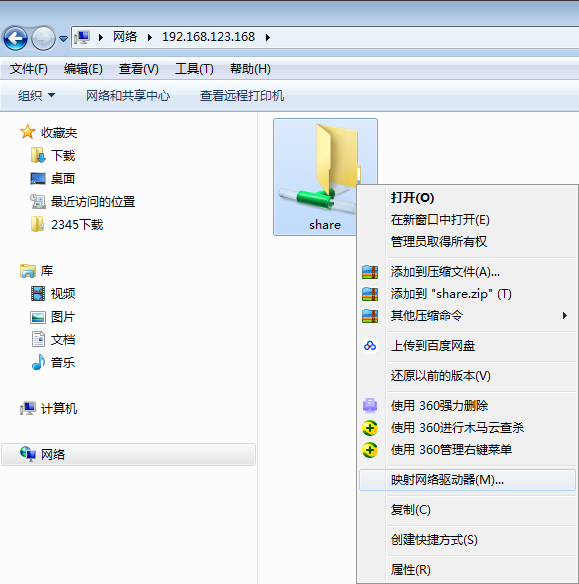
Task: Open 下载 in favorites
Action: [63, 156]
